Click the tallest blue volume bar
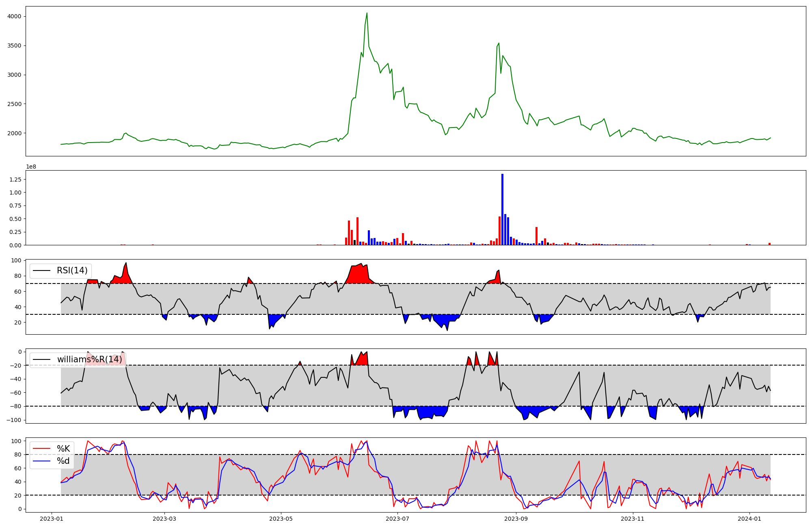 [502, 209]
